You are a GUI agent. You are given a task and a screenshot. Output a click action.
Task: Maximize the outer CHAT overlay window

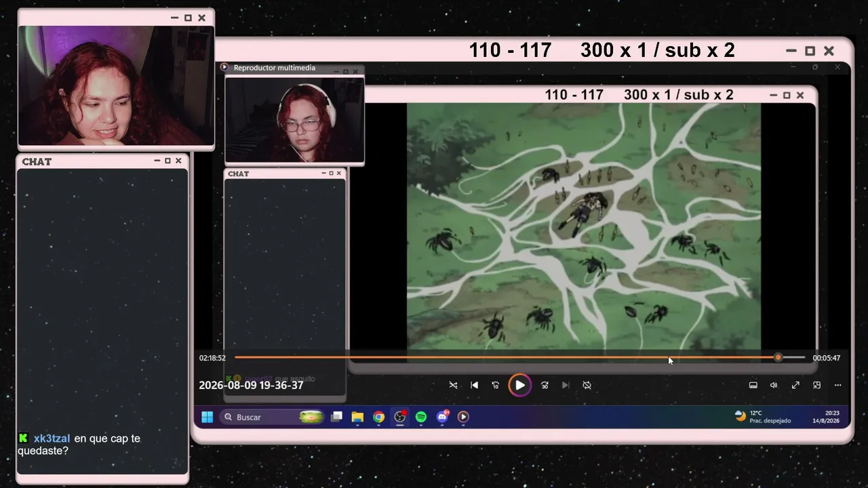pos(167,161)
